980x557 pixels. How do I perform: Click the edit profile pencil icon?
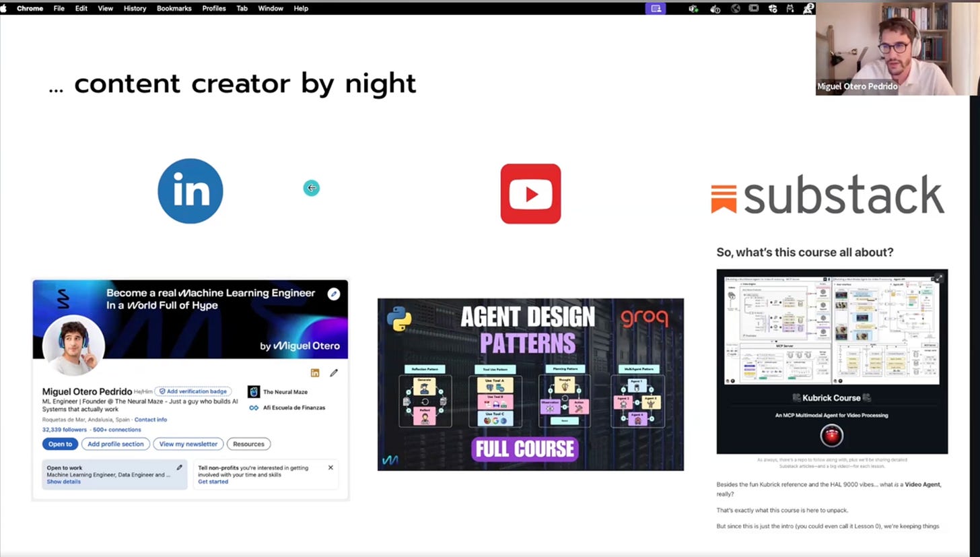click(x=334, y=373)
